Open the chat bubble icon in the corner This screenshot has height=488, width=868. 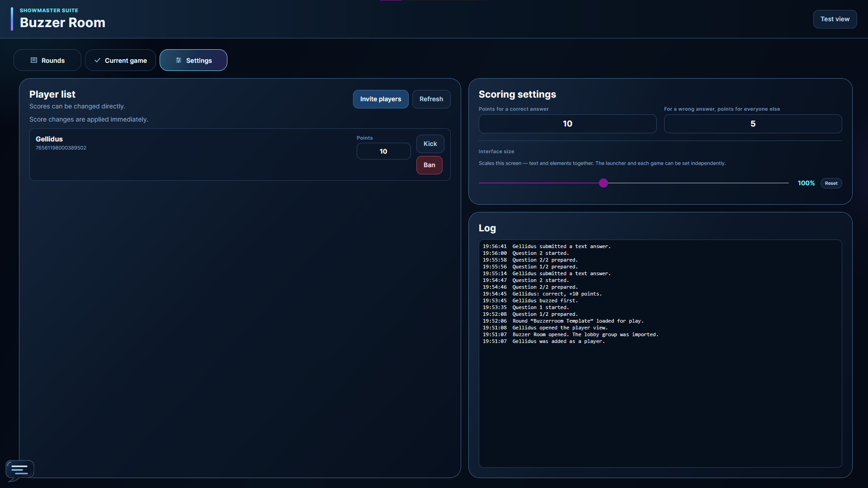19,470
